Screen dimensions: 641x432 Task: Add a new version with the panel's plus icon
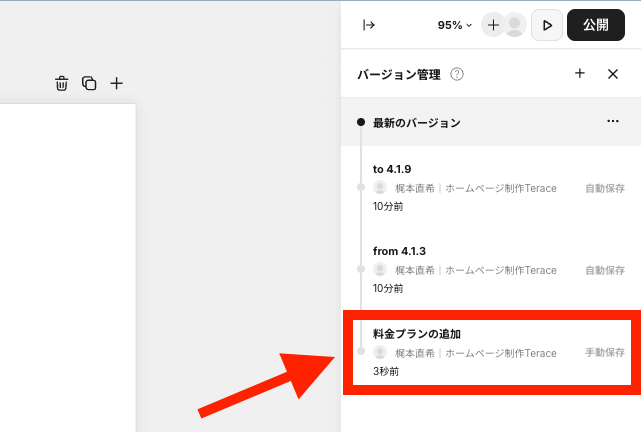point(580,74)
